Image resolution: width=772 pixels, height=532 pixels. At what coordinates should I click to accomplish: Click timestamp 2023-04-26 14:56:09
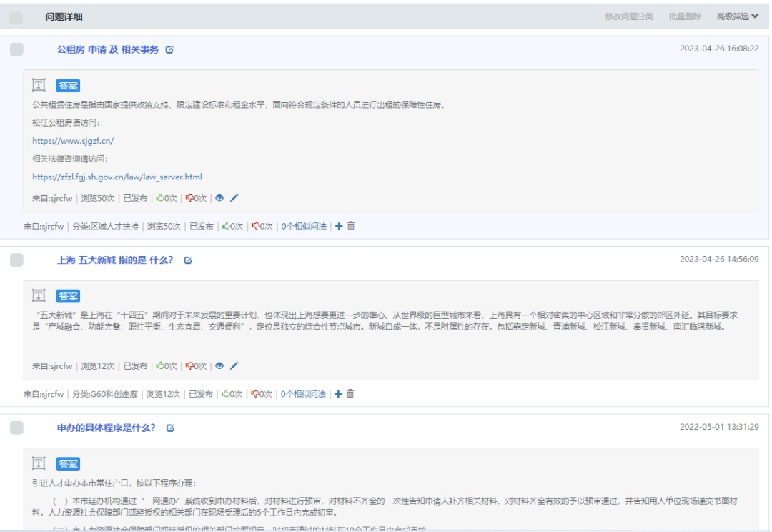(x=719, y=259)
